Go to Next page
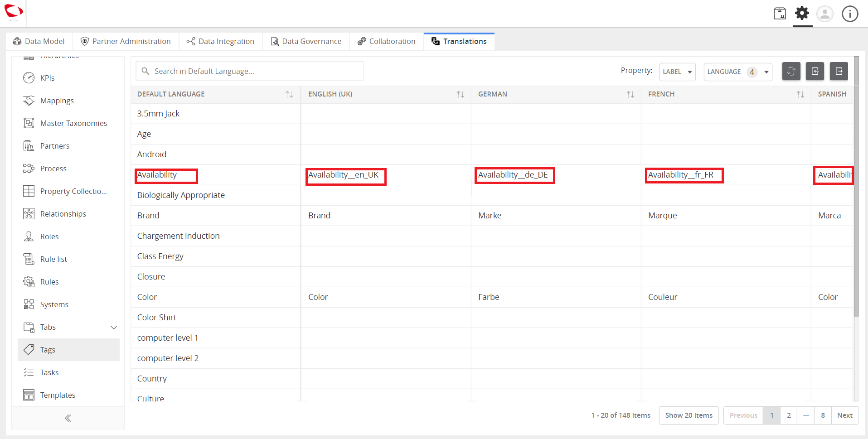 [x=845, y=415]
